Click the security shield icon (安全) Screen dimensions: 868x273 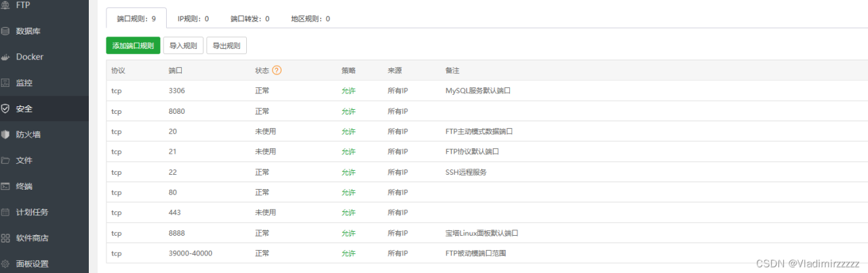[5, 108]
